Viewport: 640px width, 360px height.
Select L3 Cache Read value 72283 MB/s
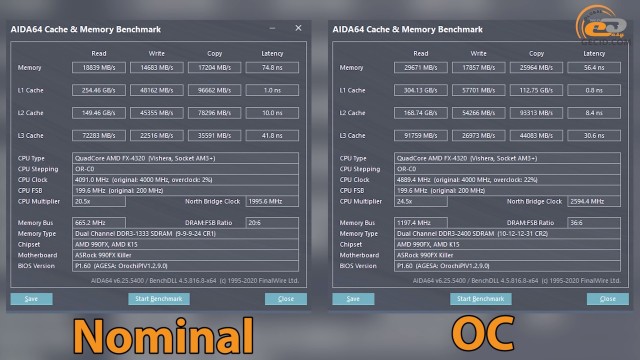[99, 135]
